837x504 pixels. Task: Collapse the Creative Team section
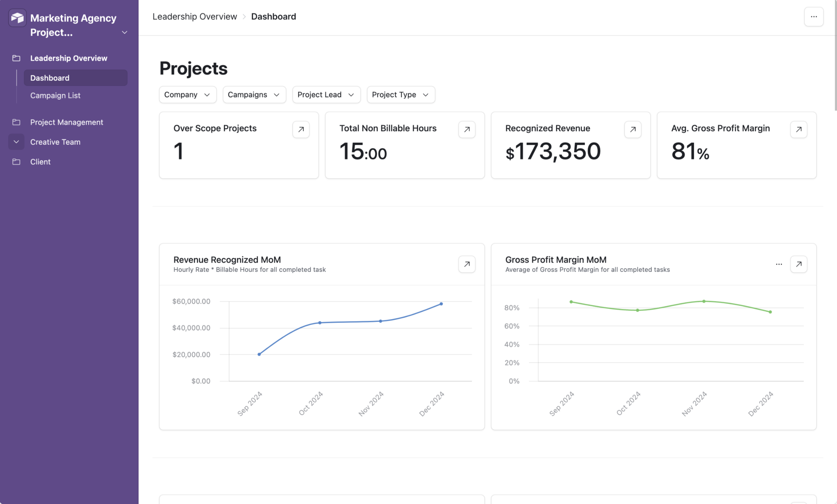click(x=16, y=142)
